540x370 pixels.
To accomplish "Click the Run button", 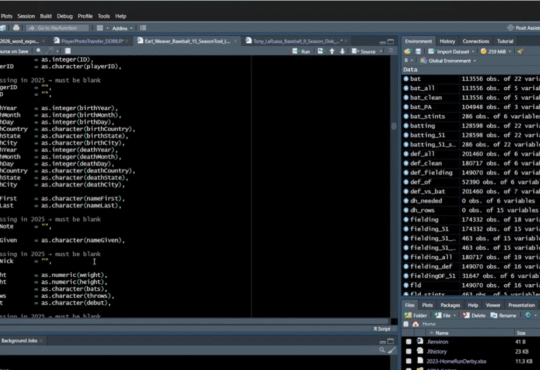I will [x=301, y=51].
